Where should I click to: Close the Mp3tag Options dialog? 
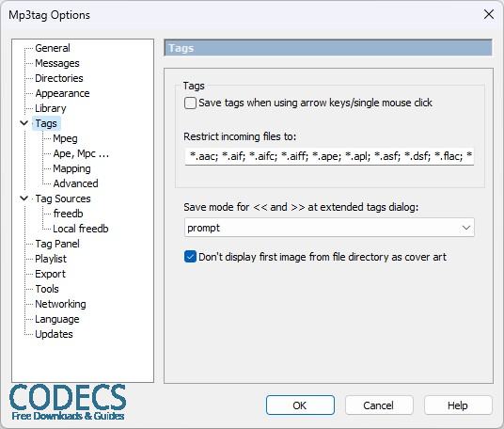tap(489, 14)
